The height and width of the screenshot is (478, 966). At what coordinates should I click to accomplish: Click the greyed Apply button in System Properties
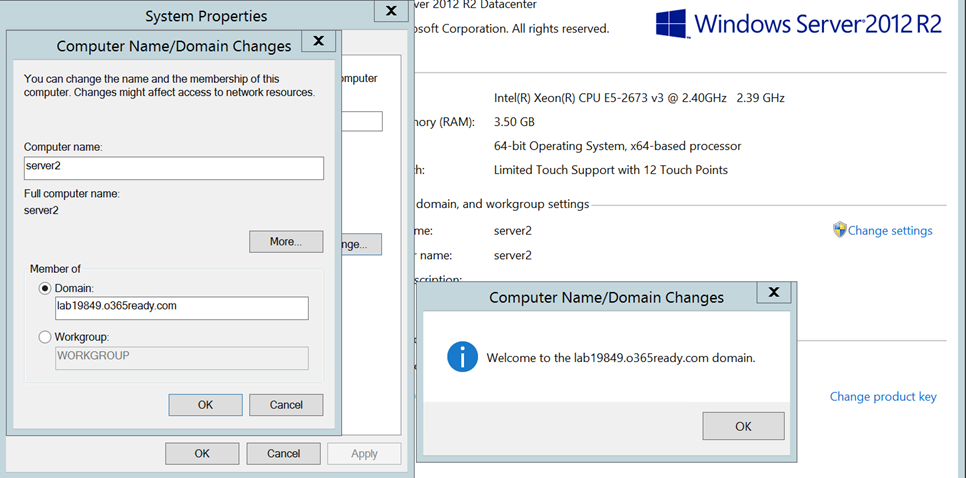click(364, 453)
